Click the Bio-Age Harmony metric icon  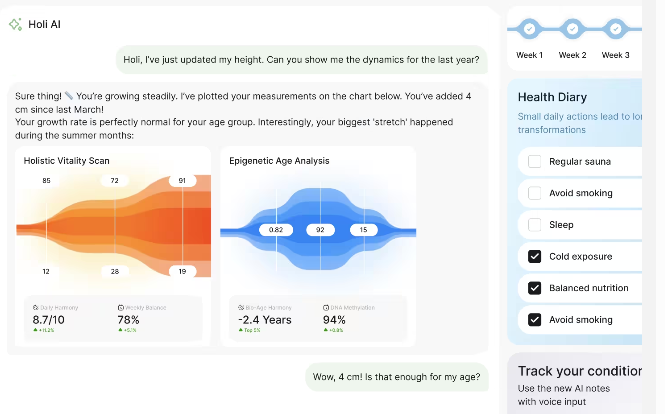click(x=241, y=308)
